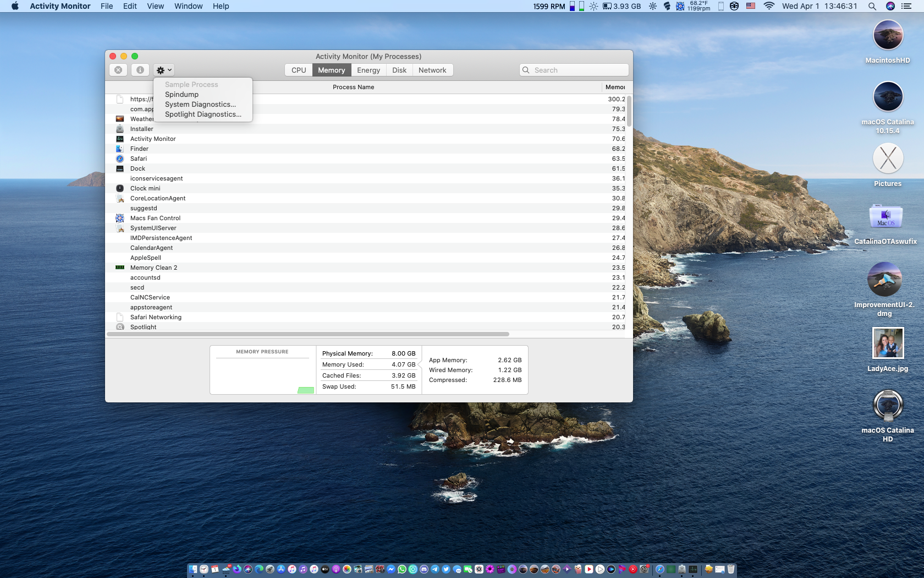Screen dimensions: 924x578
Task: Select the Macs Fan Control process icon
Action: 120,218
